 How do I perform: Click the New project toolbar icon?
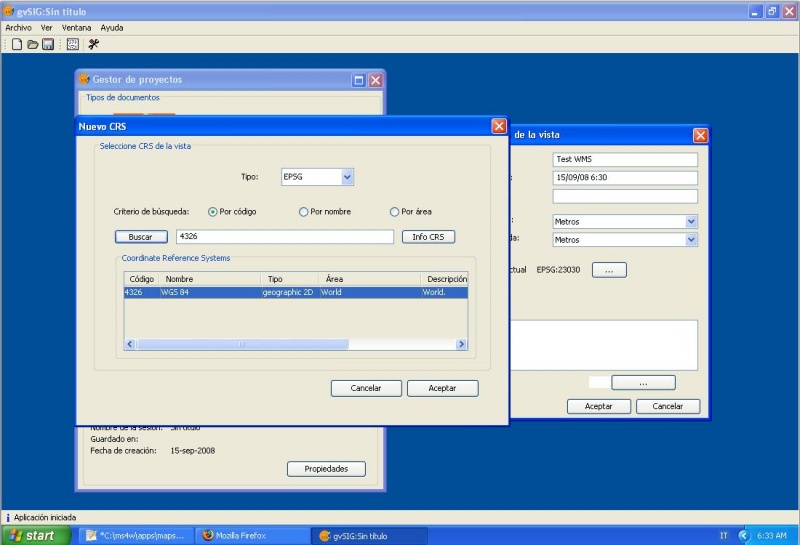tap(17, 44)
